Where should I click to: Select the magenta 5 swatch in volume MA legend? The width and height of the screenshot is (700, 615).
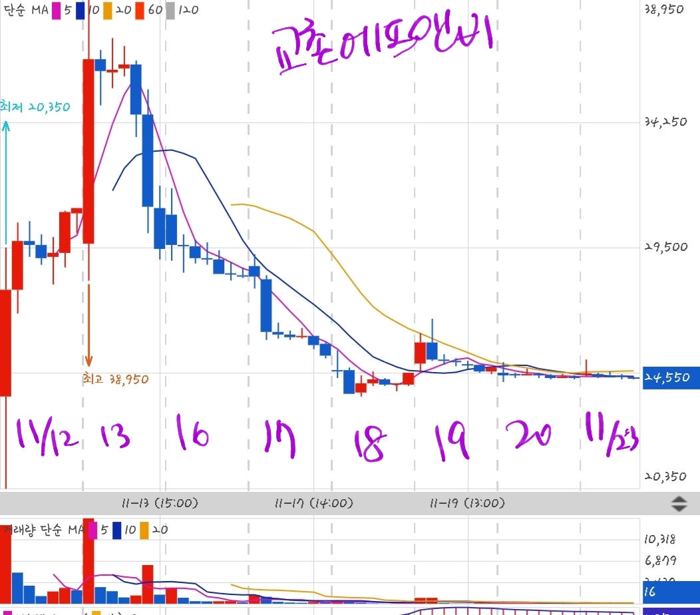(93, 530)
